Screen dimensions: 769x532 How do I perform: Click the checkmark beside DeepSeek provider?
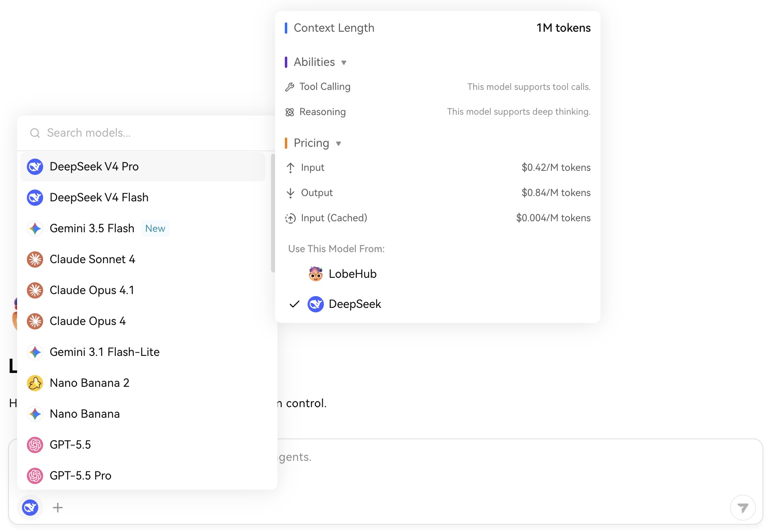(295, 304)
